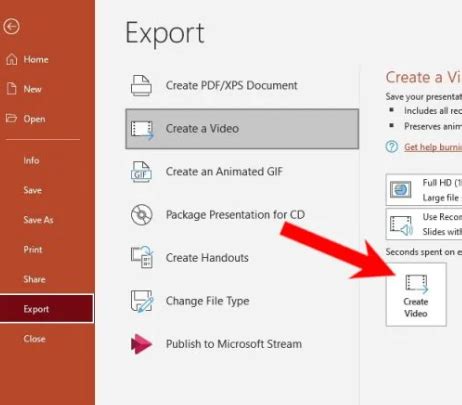Click the Create Handouts icon
Image resolution: width=462 pixels, height=405 pixels.
click(142, 257)
